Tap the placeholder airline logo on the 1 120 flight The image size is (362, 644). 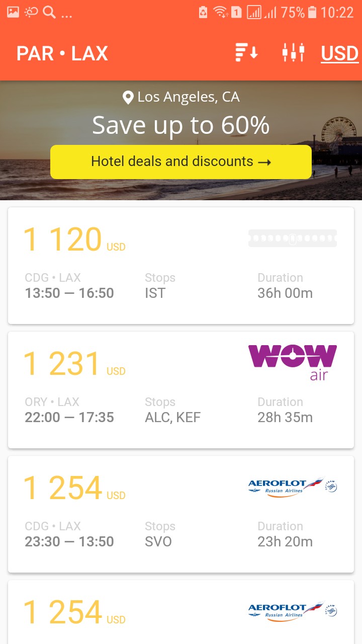pyautogui.click(x=293, y=238)
